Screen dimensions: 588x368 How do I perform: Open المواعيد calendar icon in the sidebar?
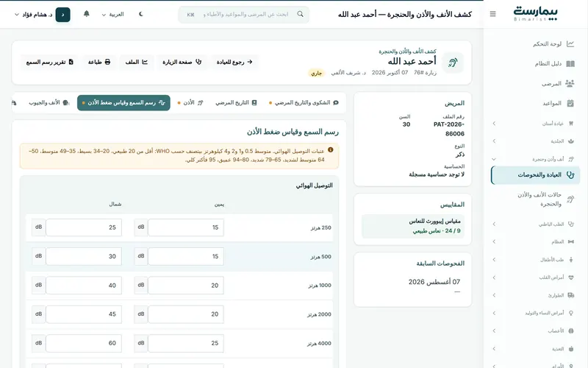click(570, 103)
